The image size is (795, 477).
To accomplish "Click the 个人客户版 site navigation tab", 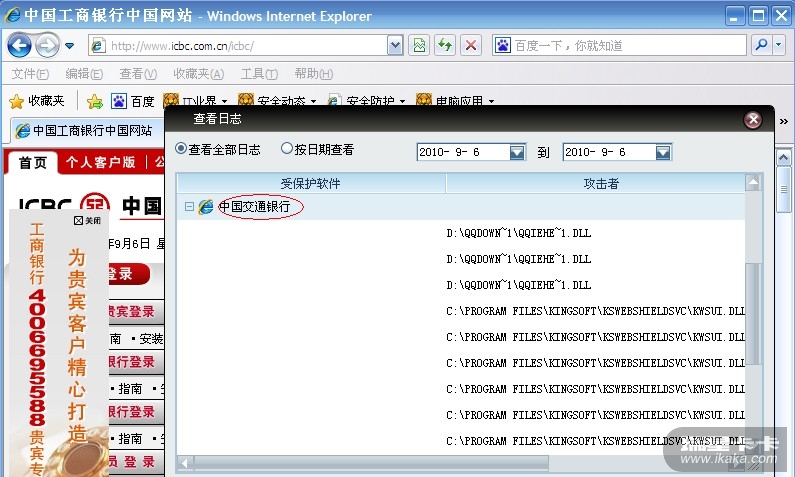I will pos(100,162).
